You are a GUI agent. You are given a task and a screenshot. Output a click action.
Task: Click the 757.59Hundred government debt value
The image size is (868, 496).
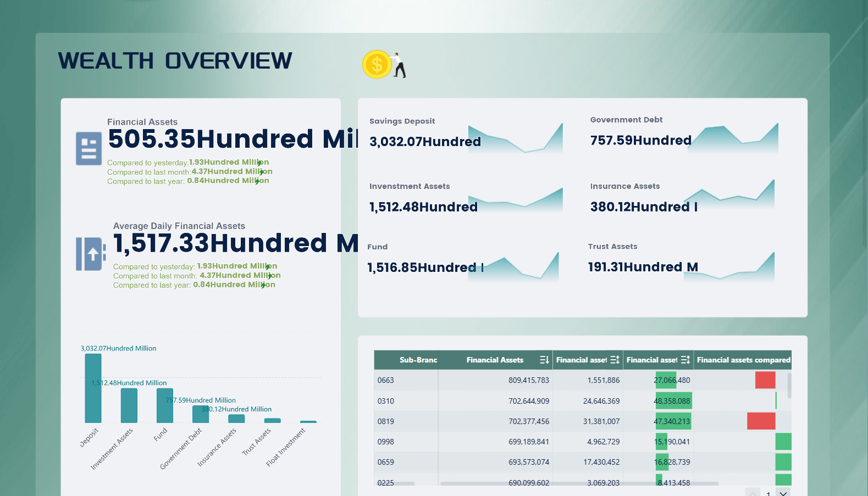pos(641,141)
